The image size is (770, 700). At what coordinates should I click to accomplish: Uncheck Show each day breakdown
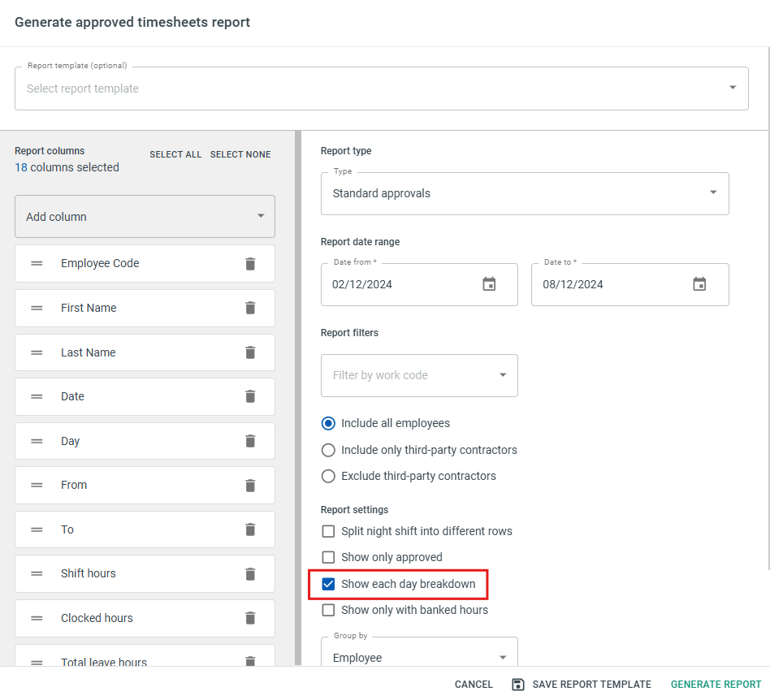pyautogui.click(x=328, y=584)
